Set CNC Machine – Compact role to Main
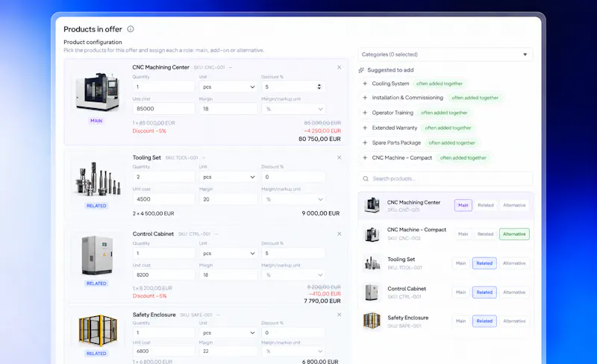 pos(463,234)
